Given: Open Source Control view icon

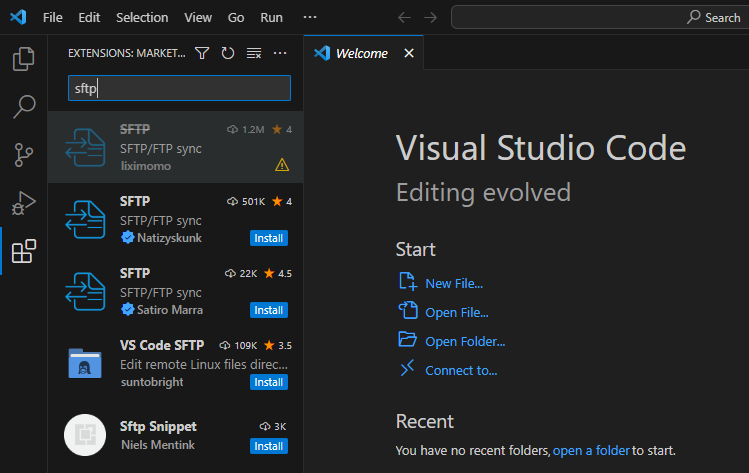Looking at the screenshot, I should pyautogui.click(x=23, y=154).
